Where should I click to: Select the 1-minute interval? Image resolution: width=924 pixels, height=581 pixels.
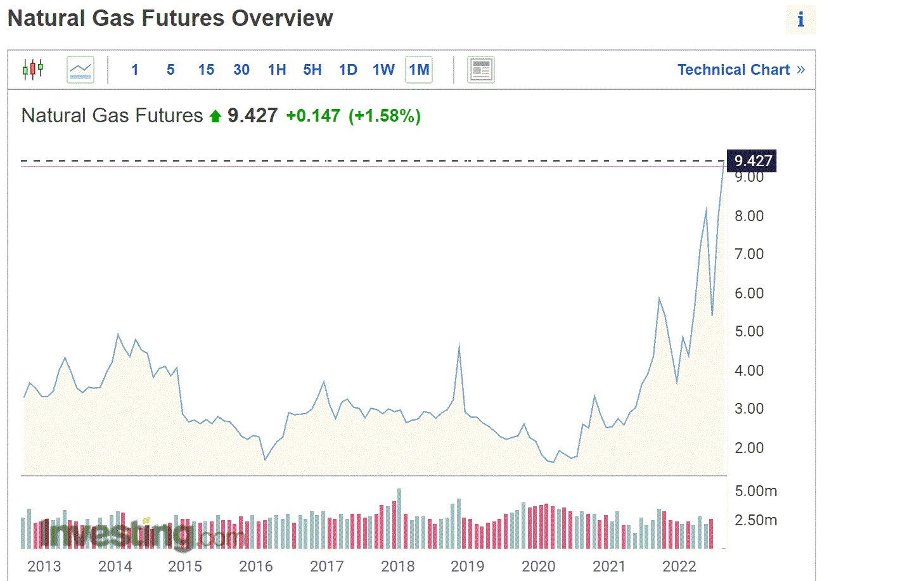(x=135, y=70)
